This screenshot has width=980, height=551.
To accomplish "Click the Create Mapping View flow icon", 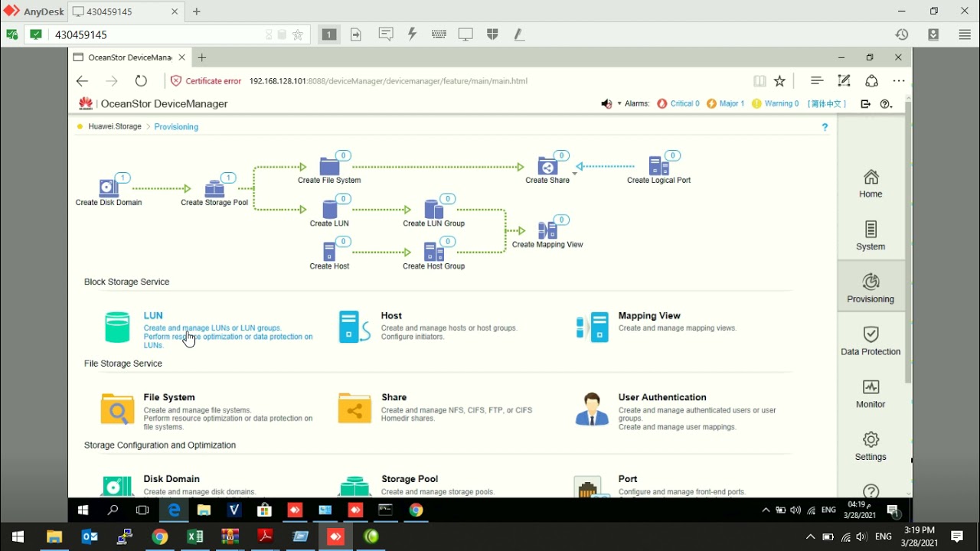I will pyautogui.click(x=547, y=230).
